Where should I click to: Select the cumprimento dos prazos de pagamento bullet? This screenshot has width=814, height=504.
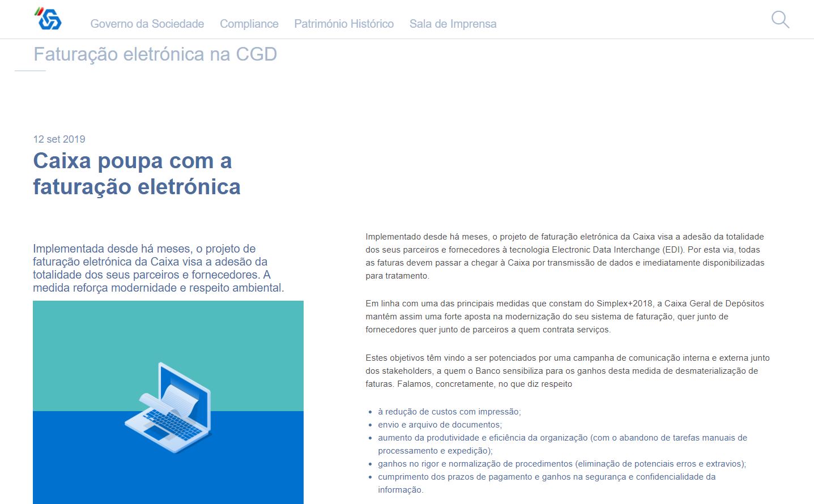546,477
